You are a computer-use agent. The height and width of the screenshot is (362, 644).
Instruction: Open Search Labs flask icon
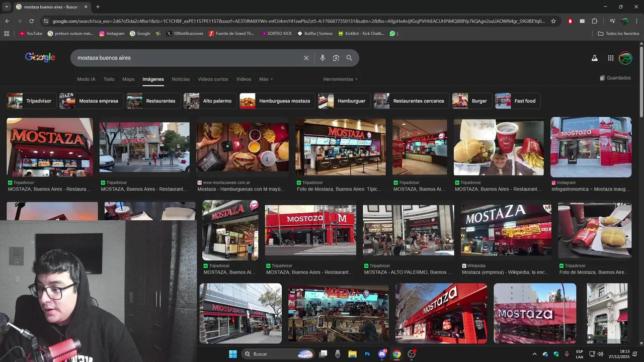(595, 58)
